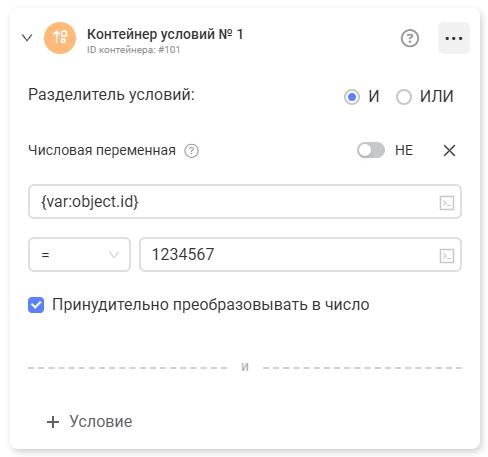The width and height of the screenshot is (488, 457).
Task: Click the {var:object.id} input field
Action: coord(245,202)
